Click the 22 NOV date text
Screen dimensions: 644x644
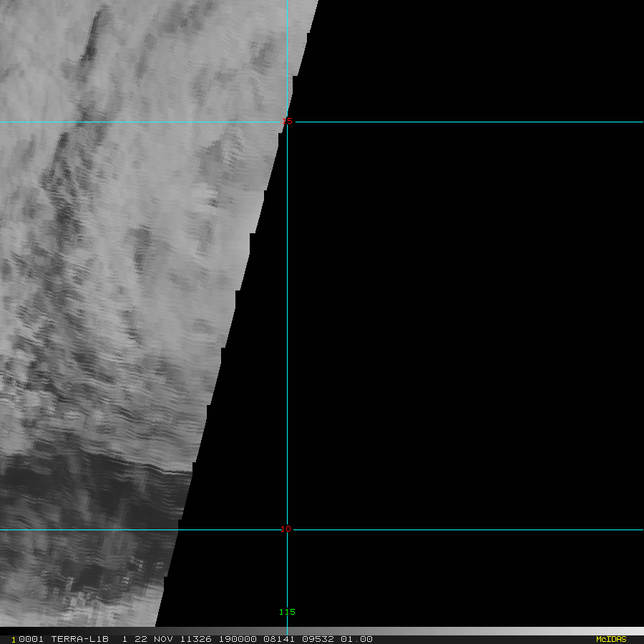pos(154,639)
